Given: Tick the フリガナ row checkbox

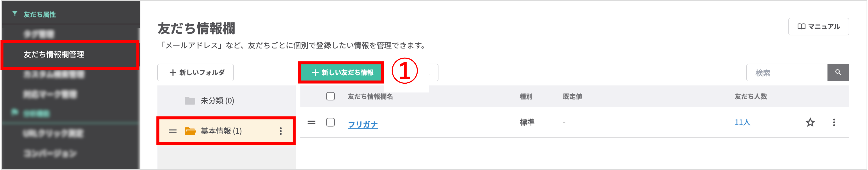Looking at the screenshot, I should click(x=330, y=122).
